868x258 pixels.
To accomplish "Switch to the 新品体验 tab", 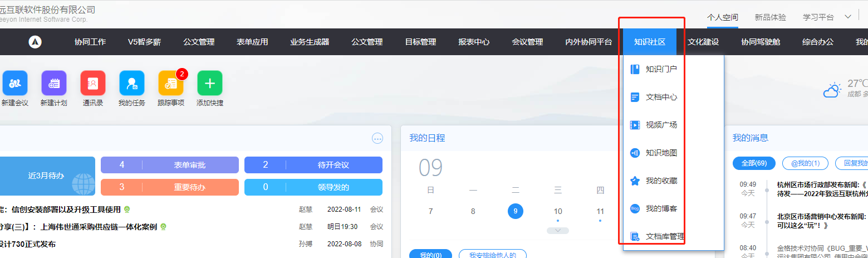I will point(771,17).
